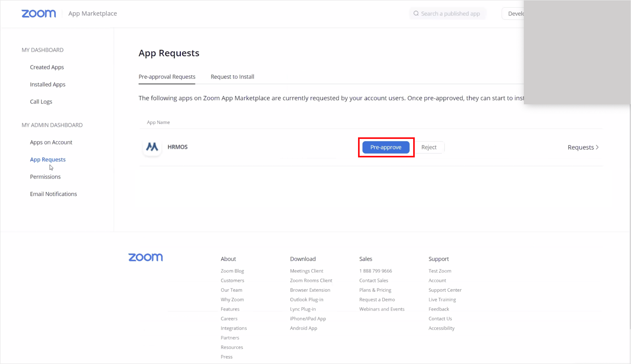The image size is (631, 364).
Task: Open the Feedback support link
Action: click(x=439, y=309)
